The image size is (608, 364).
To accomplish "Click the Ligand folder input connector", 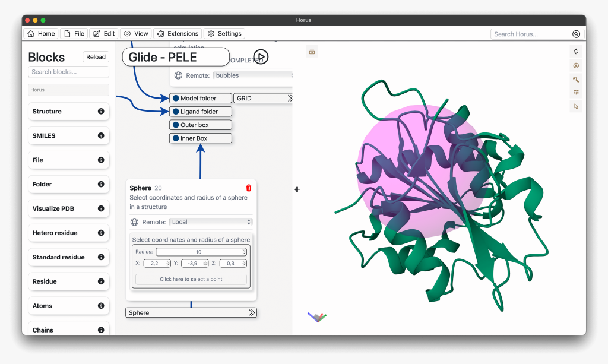I will pyautogui.click(x=176, y=112).
